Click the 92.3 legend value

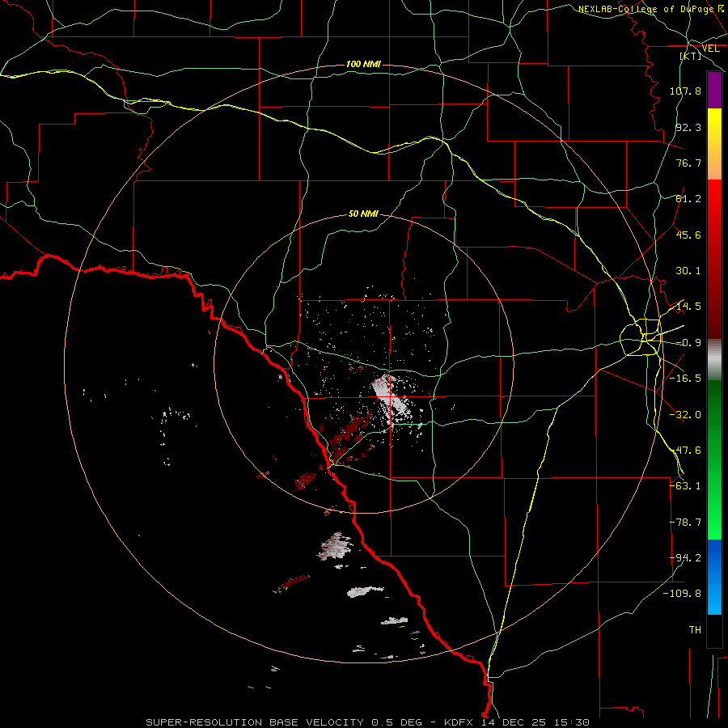click(x=688, y=127)
